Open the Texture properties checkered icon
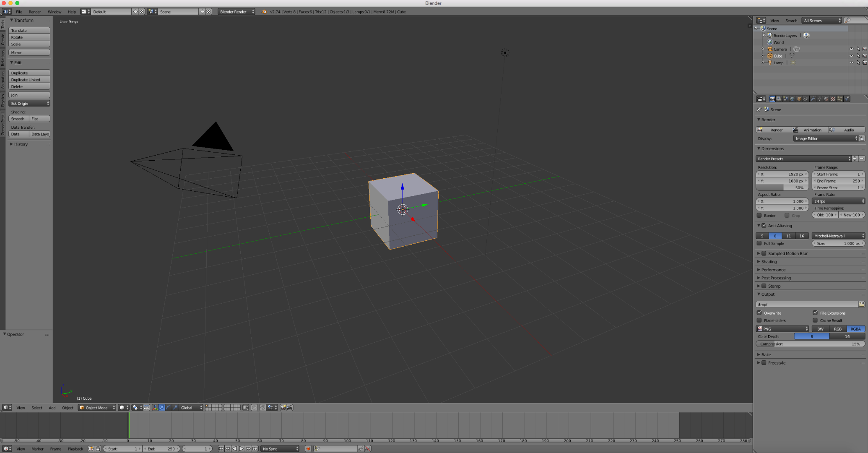Screen dimensions: 868x453 point(833,99)
